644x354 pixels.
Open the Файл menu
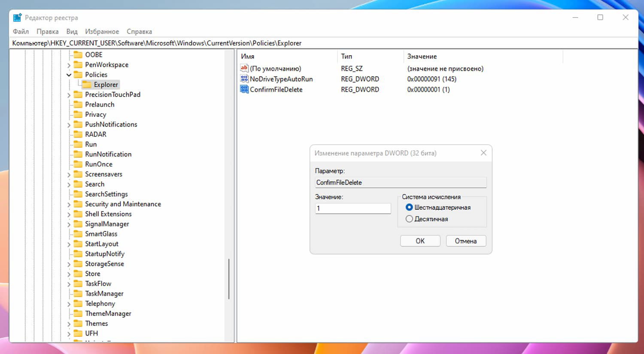click(21, 31)
